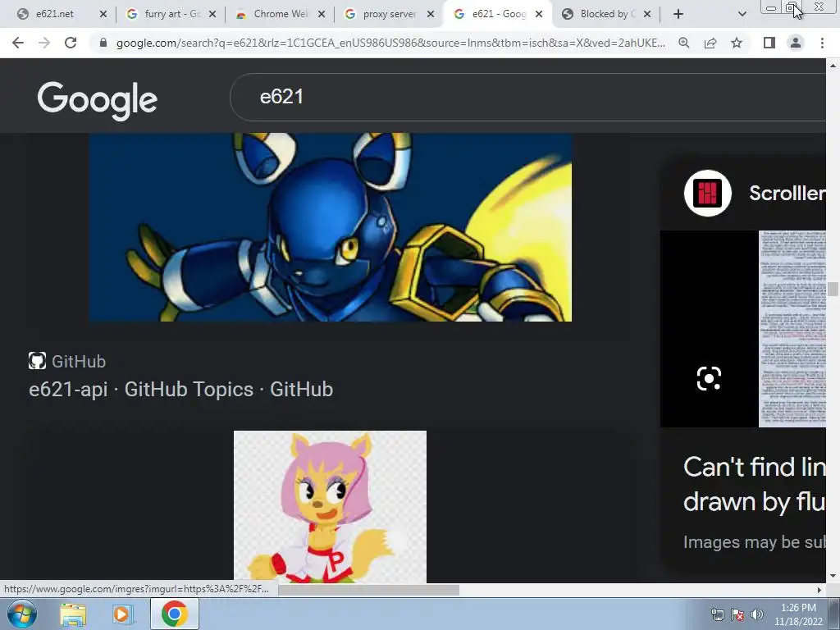Open the zoom magnifier in address bar

tap(683, 43)
